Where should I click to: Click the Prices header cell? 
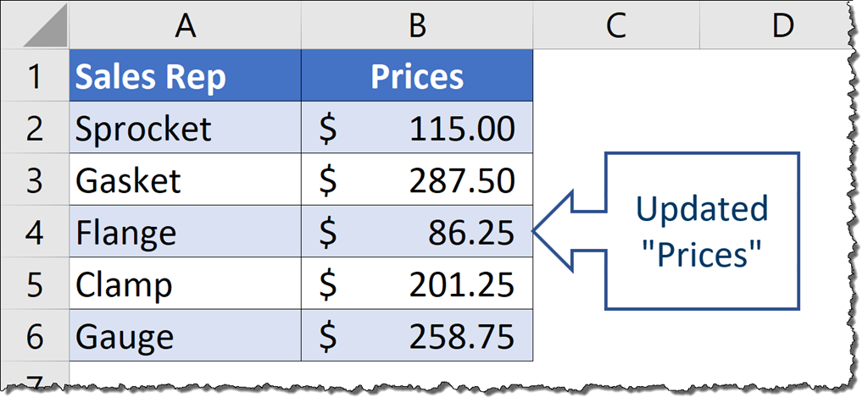[417, 77]
